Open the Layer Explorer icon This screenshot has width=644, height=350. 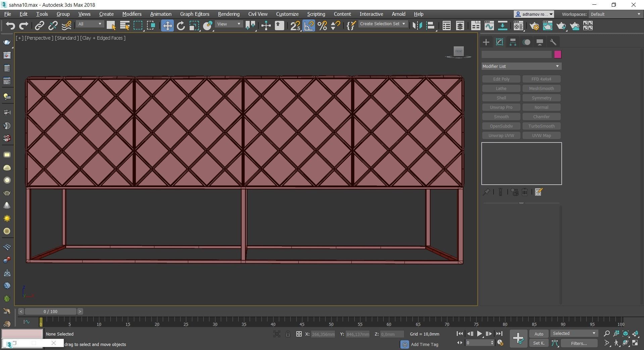pos(460,26)
